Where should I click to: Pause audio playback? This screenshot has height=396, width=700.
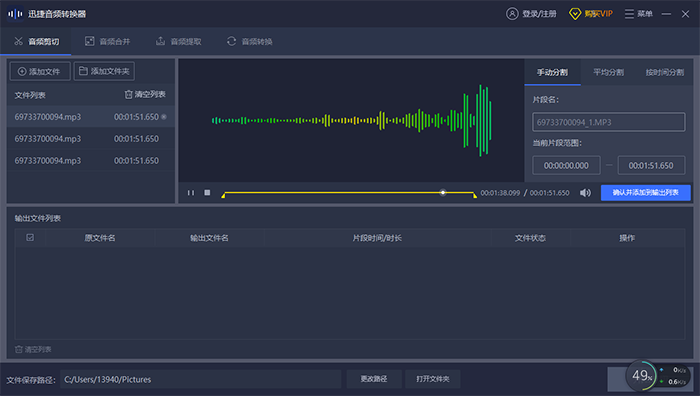[191, 192]
